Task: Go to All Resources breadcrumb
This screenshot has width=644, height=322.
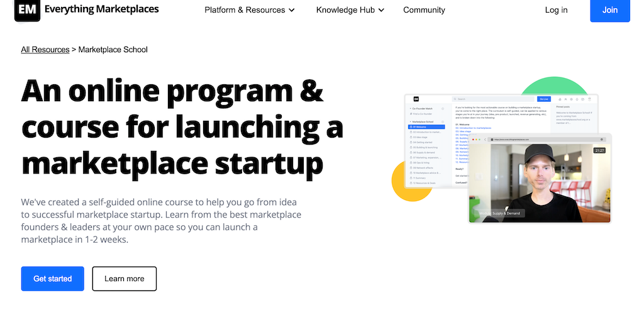Action: pos(45,50)
